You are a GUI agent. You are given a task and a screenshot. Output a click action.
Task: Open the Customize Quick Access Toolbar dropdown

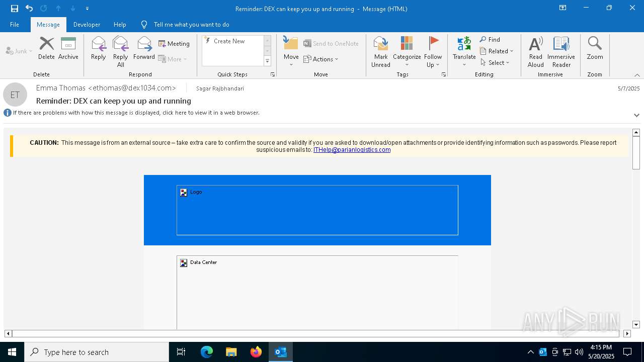pyautogui.click(x=88, y=9)
